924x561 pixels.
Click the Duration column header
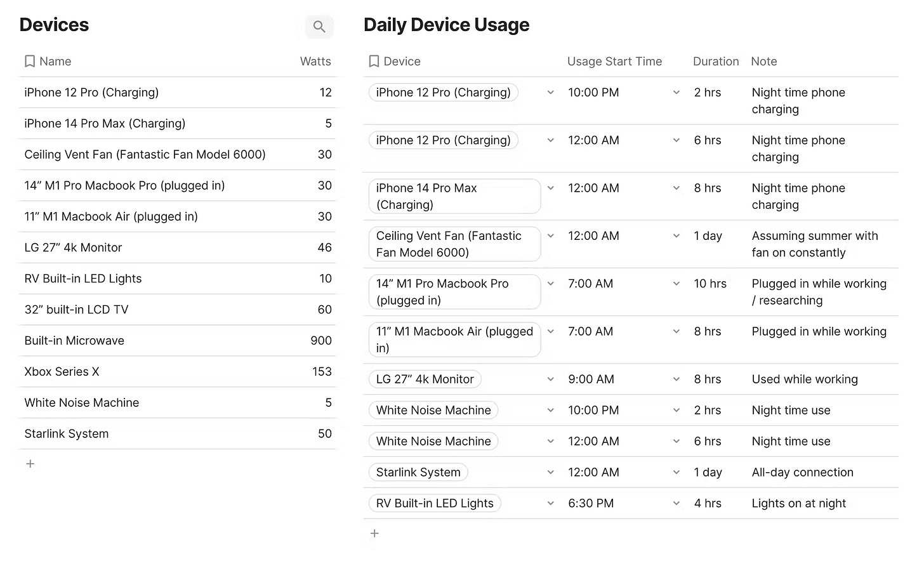tap(716, 62)
